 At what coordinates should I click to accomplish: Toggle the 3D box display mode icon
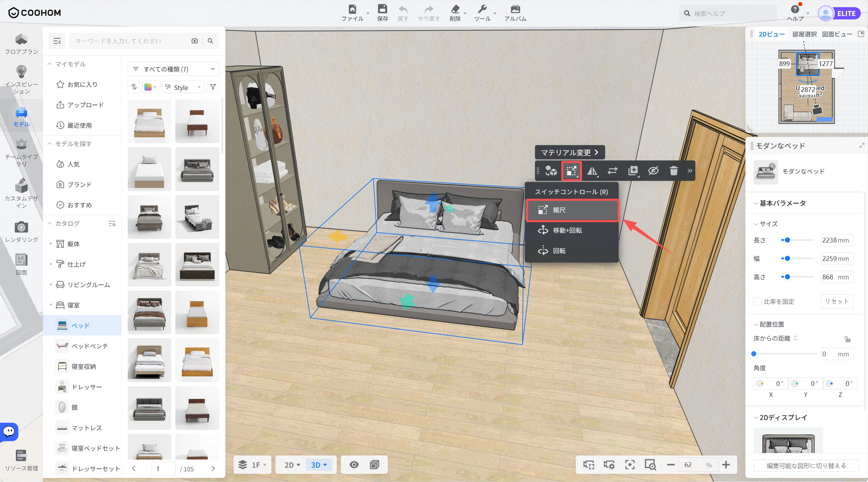point(375,465)
